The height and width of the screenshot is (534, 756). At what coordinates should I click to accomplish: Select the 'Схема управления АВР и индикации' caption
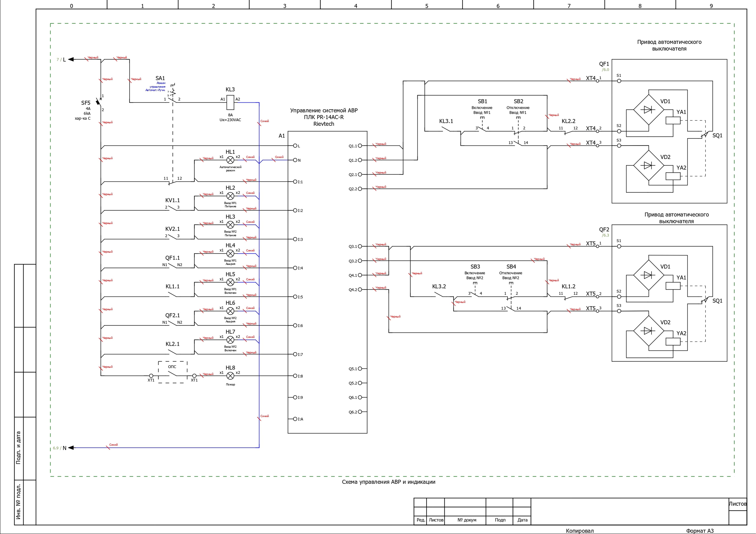click(x=388, y=482)
